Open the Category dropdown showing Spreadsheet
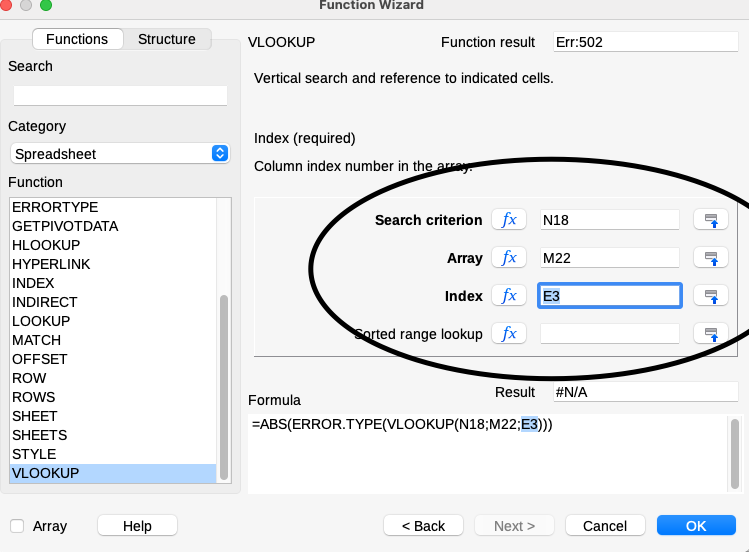Viewport: 749px width, 552px height. coord(120,154)
